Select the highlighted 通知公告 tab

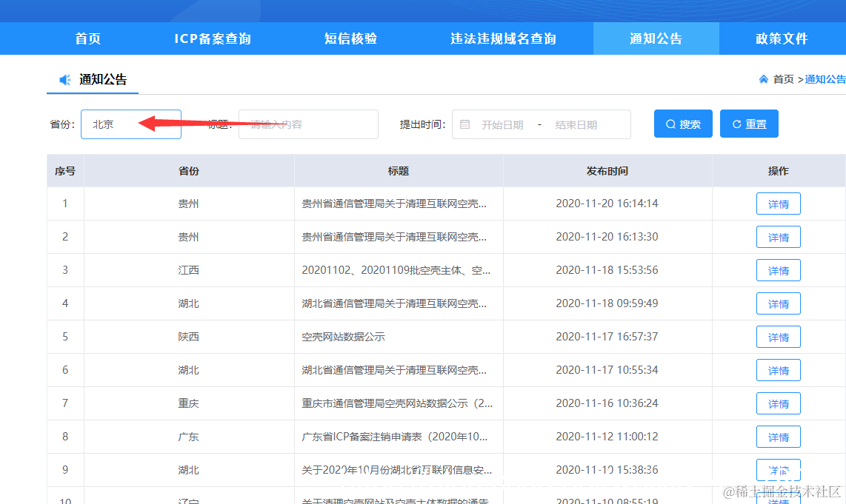tap(656, 38)
